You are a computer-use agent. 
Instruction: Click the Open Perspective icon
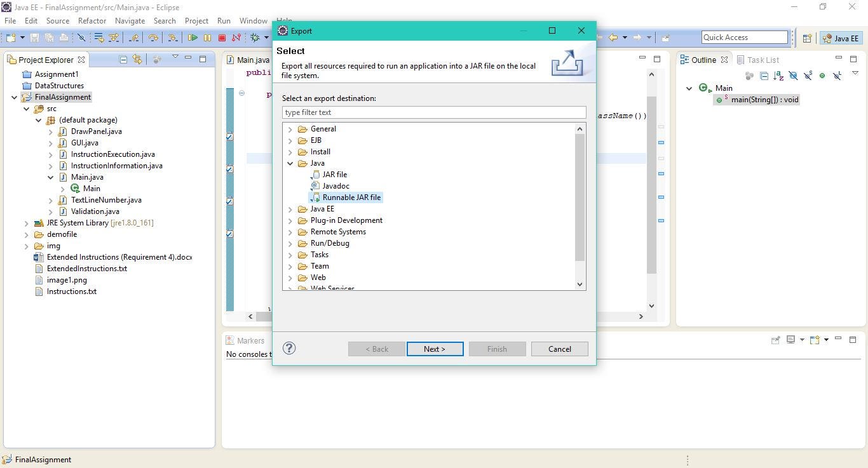(x=807, y=38)
